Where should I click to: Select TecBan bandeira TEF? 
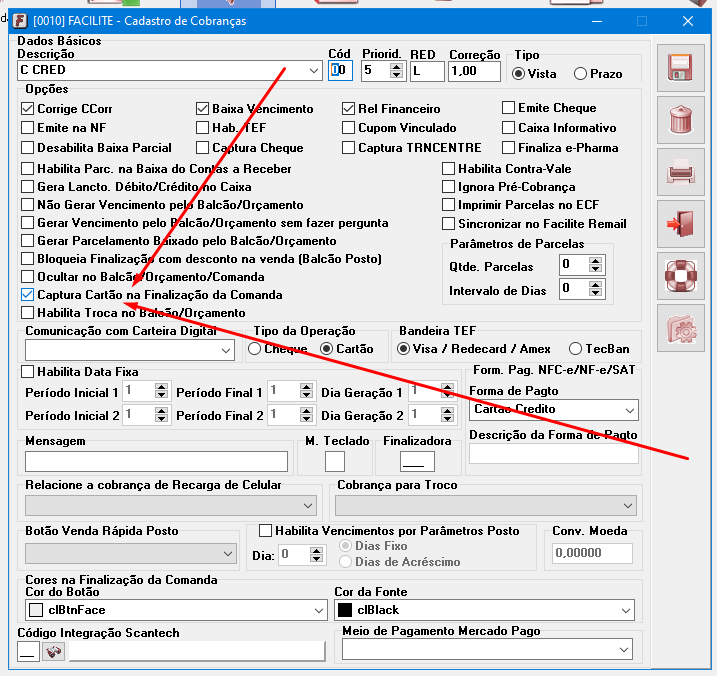click(x=576, y=349)
